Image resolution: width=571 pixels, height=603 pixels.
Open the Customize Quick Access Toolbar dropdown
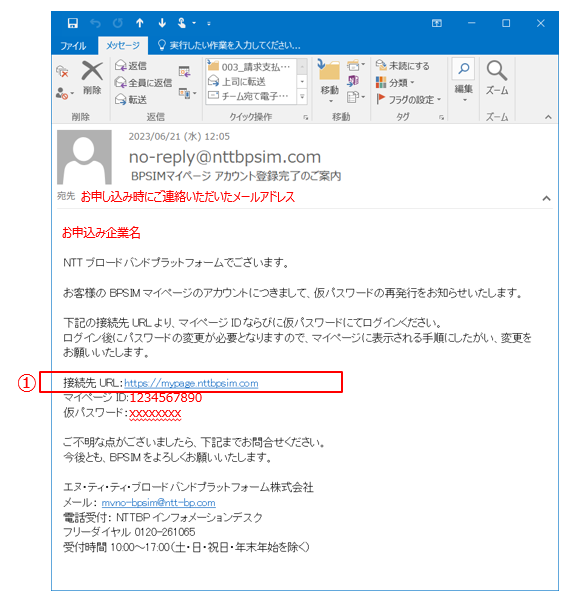click(209, 24)
